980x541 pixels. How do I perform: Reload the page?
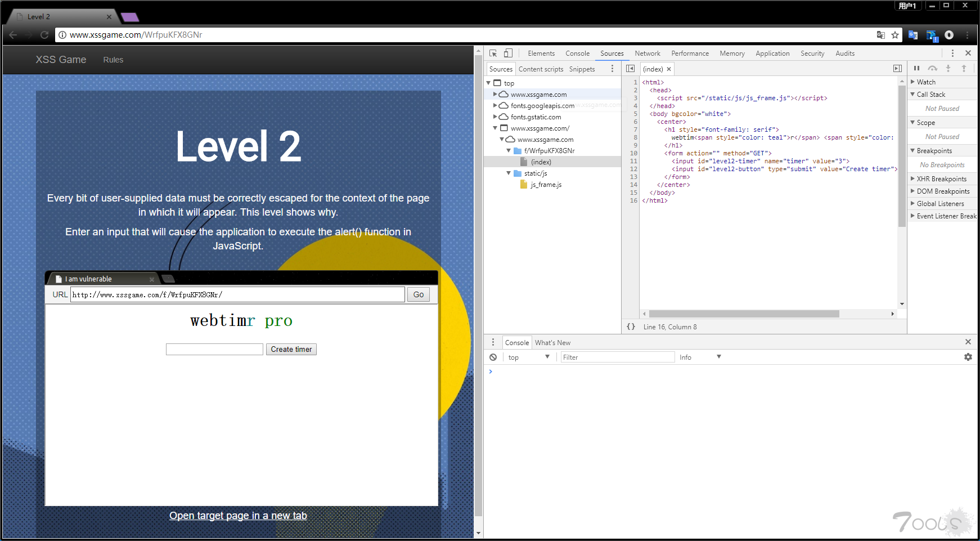44,35
